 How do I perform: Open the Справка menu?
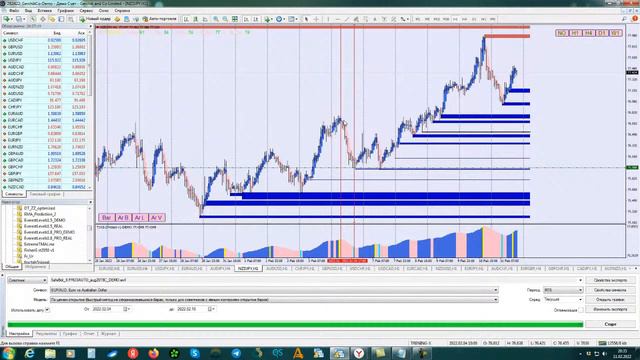pyautogui.click(x=122, y=11)
